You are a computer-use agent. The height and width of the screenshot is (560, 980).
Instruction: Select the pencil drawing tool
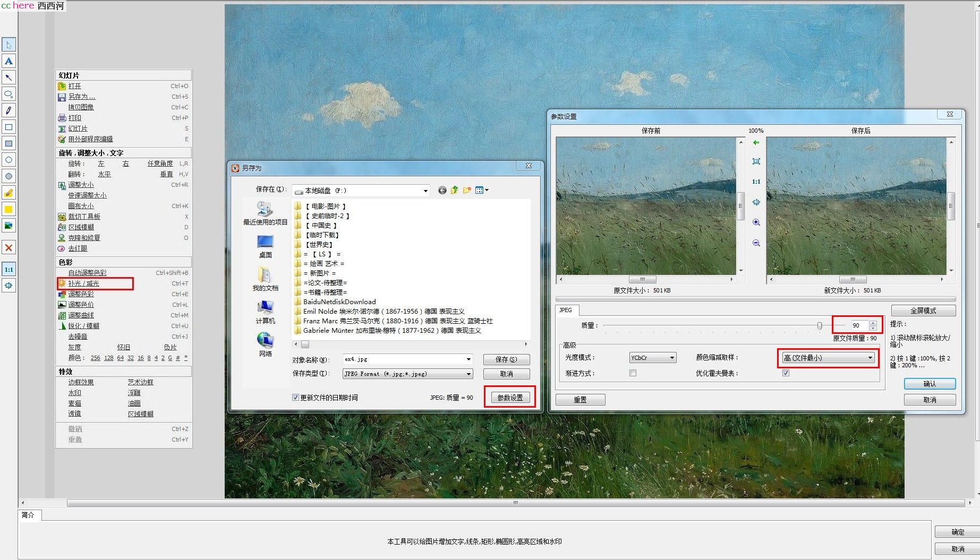pos(8,110)
